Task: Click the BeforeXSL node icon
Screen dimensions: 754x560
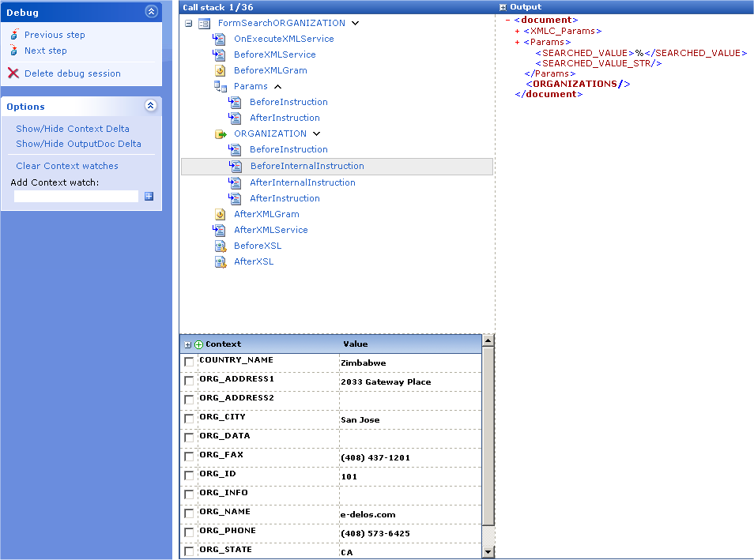Action: pyautogui.click(x=221, y=246)
